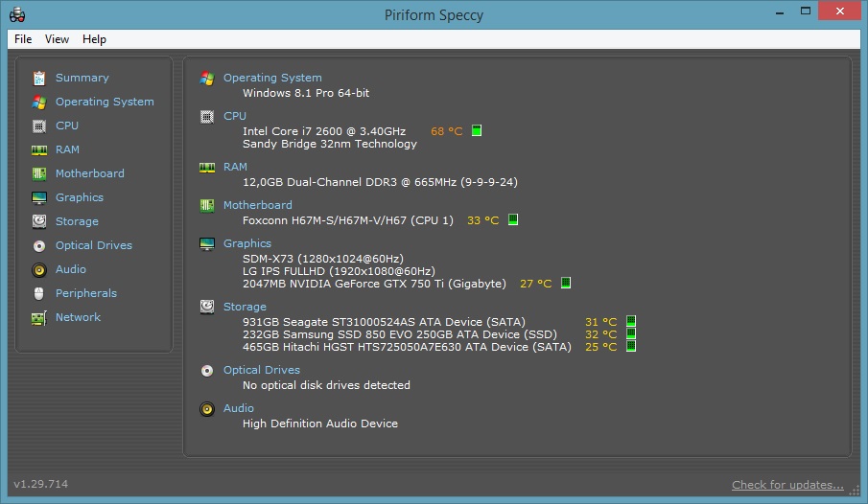This screenshot has width=868, height=504.
Task: Click the Optical Drives disc icon in summary pane
Action: tap(207, 371)
